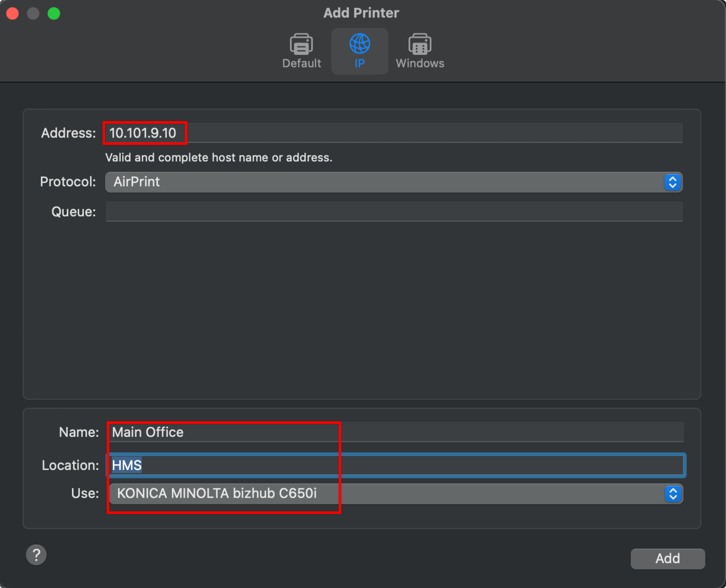Click the 'Name:' label
The height and width of the screenshot is (588, 726).
click(79, 432)
